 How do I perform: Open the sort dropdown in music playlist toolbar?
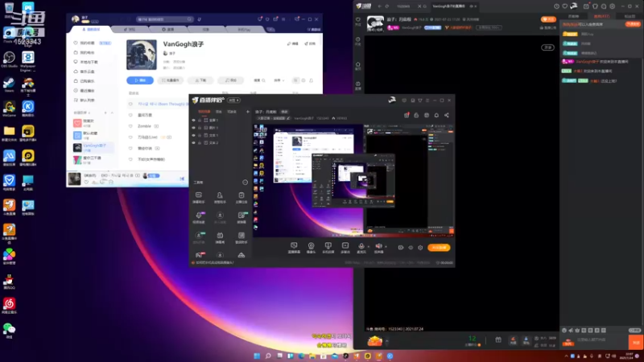pos(279,80)
